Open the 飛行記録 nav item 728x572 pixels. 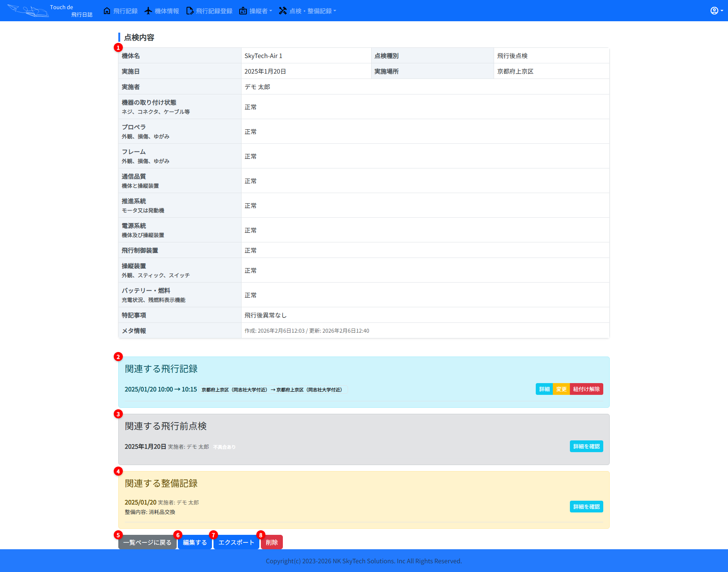pos(125,11)
